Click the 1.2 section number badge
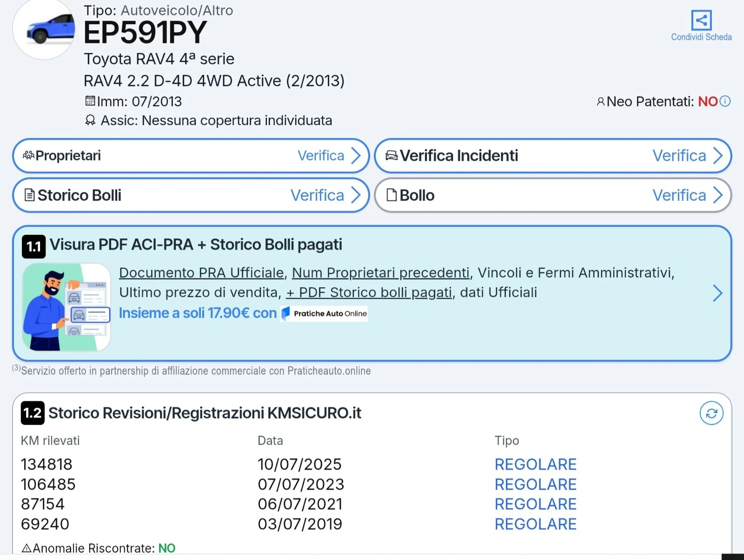Viewport: 744px width, 560px height. coord(33,413)
